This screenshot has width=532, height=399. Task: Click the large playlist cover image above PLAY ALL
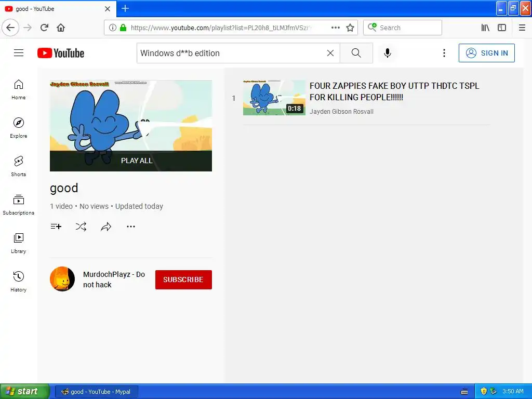point(131,115)
